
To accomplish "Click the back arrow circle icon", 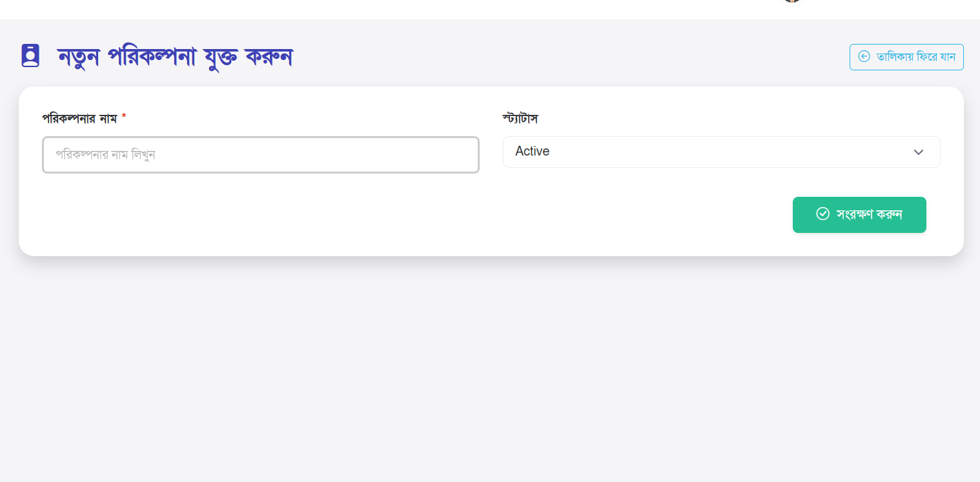I will (864, 57).
